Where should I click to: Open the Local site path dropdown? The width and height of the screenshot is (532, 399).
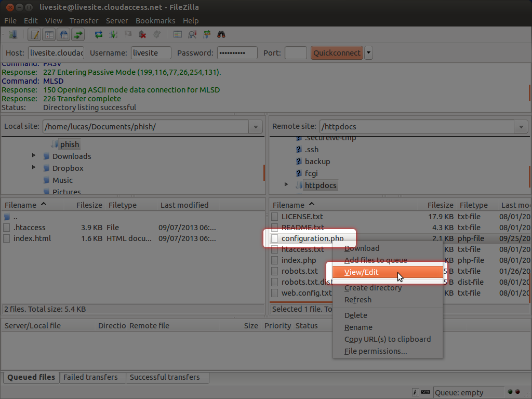tap(256, 127)
